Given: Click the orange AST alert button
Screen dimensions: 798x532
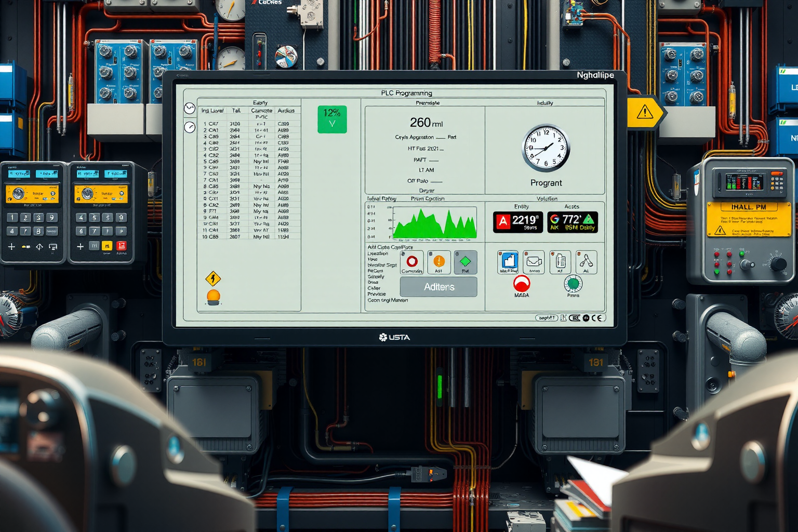Looking at the screenshot, I should pyautogui.click(x=438, y=262).
